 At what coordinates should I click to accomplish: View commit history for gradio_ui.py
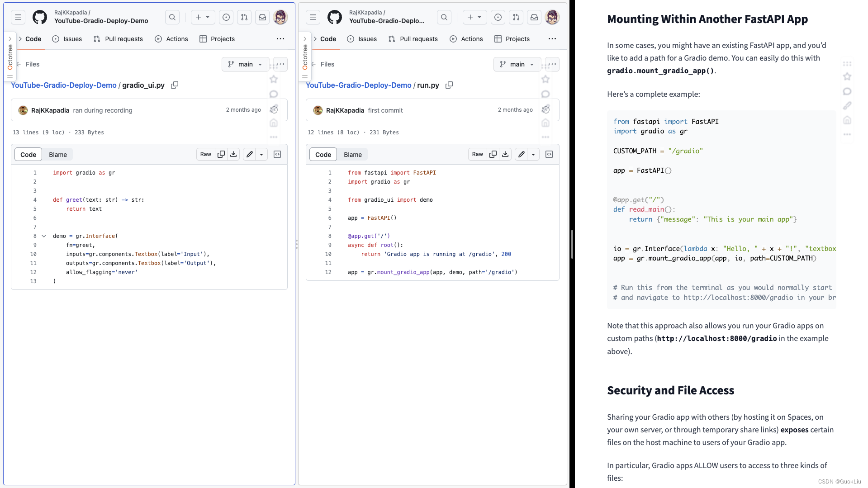[274, 110]
